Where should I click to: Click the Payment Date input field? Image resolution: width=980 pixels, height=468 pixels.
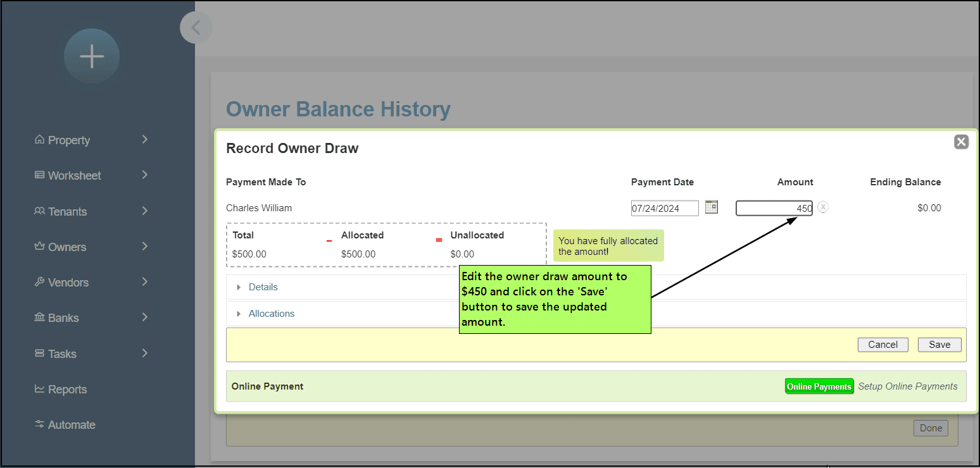664,208
